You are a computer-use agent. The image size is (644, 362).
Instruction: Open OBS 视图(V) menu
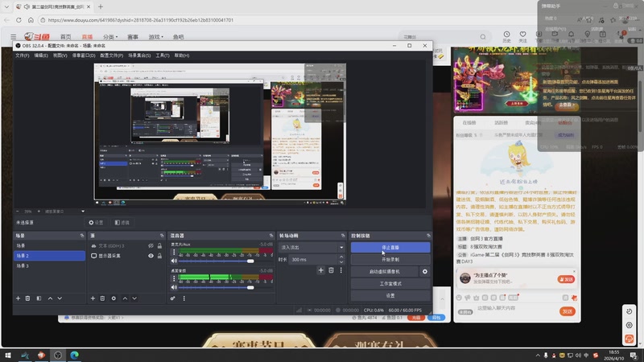(x=60, y=56)
